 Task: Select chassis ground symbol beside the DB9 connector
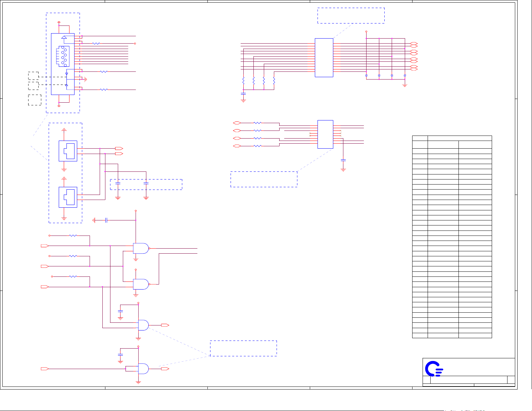pos(85,79)
